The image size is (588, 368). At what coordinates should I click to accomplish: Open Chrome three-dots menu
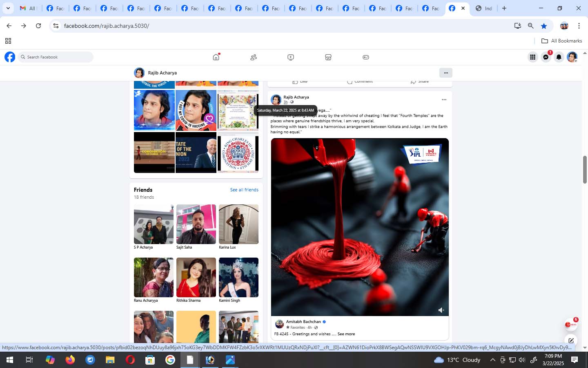579,26
